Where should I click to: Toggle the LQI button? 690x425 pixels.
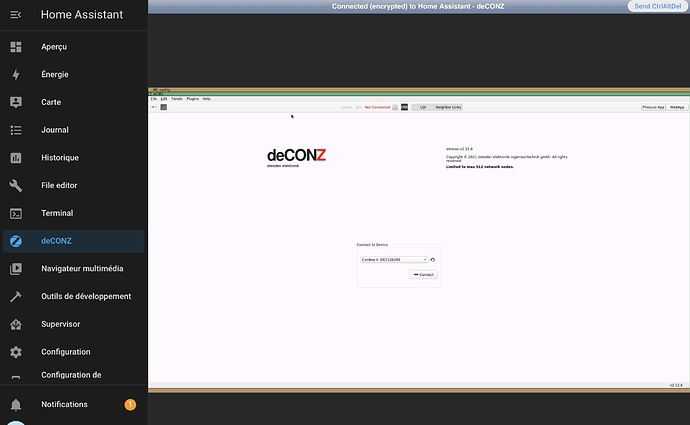click(423, 107)
